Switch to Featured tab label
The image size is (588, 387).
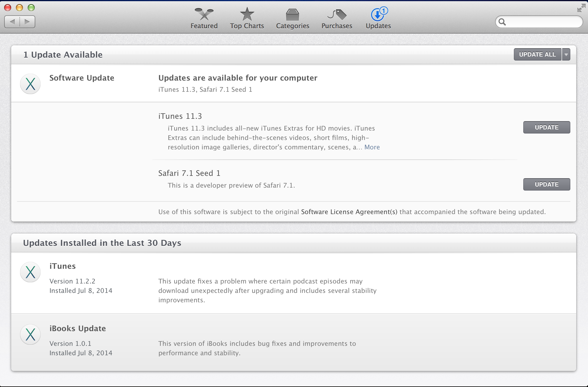204,26
